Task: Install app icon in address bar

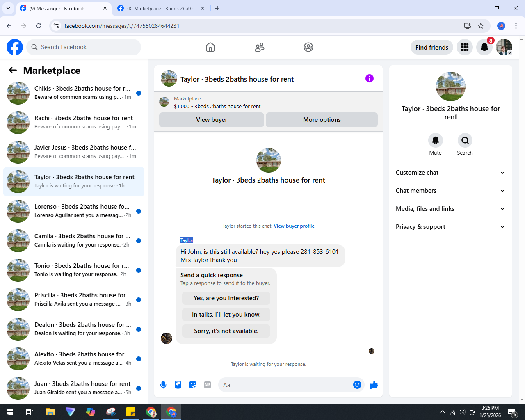Action: pyautogui.click(x=468, y=26)
